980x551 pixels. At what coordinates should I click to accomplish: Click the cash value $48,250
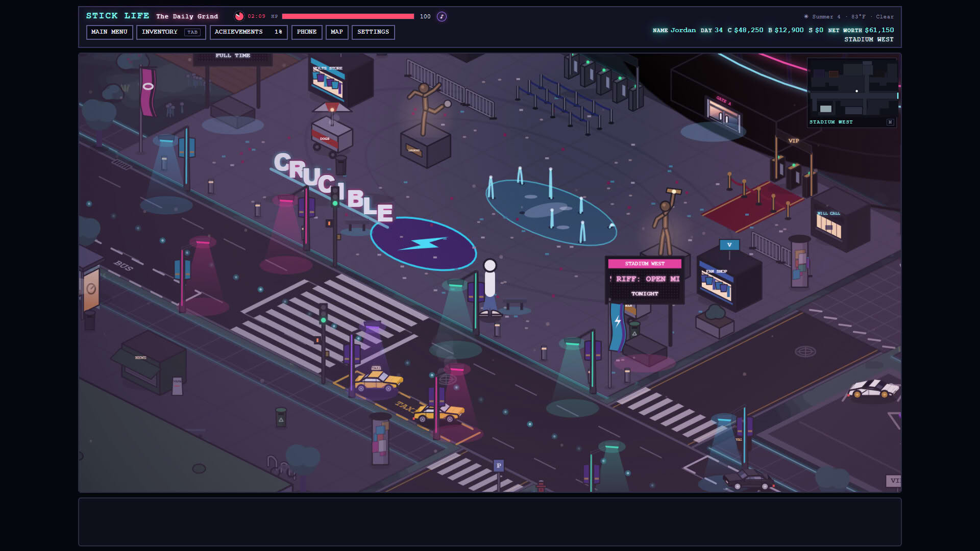coord(748,30)
